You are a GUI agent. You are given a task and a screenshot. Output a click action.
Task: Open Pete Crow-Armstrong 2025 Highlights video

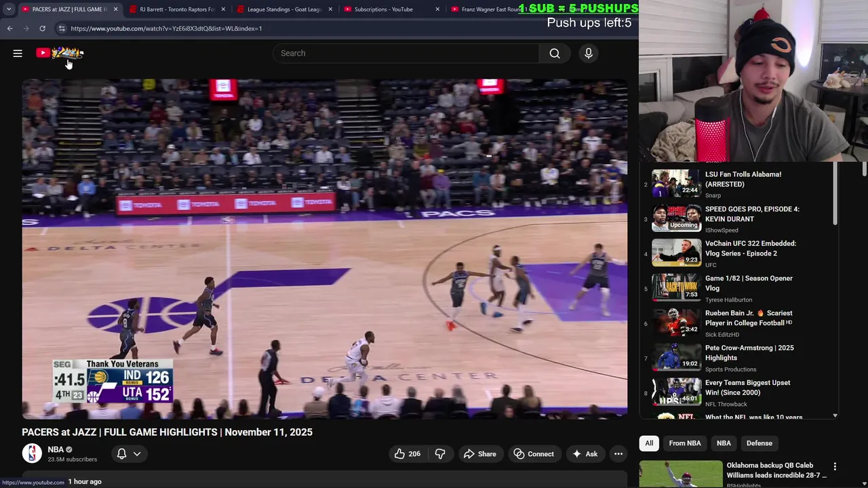point(739,357)
